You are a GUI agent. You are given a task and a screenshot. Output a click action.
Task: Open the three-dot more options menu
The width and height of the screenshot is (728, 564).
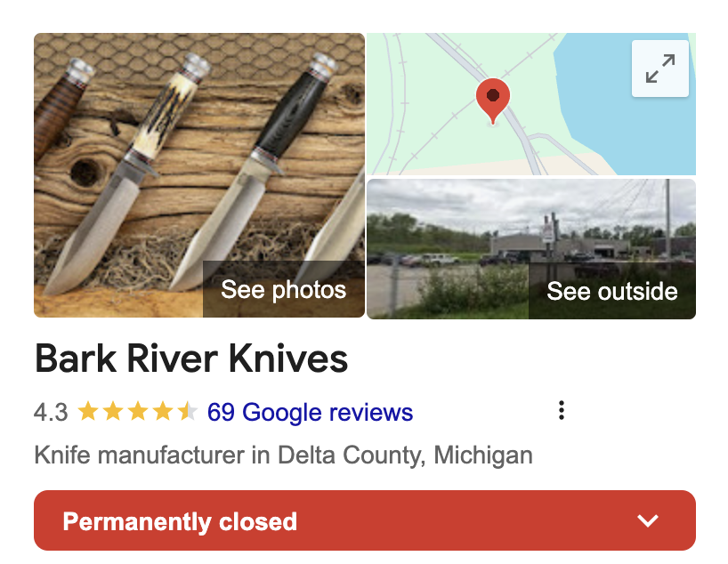click(x=562, y=410)
